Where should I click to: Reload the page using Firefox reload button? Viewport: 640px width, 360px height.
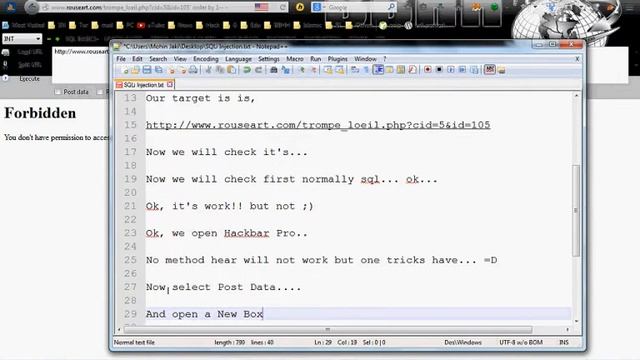click(282, 7)
